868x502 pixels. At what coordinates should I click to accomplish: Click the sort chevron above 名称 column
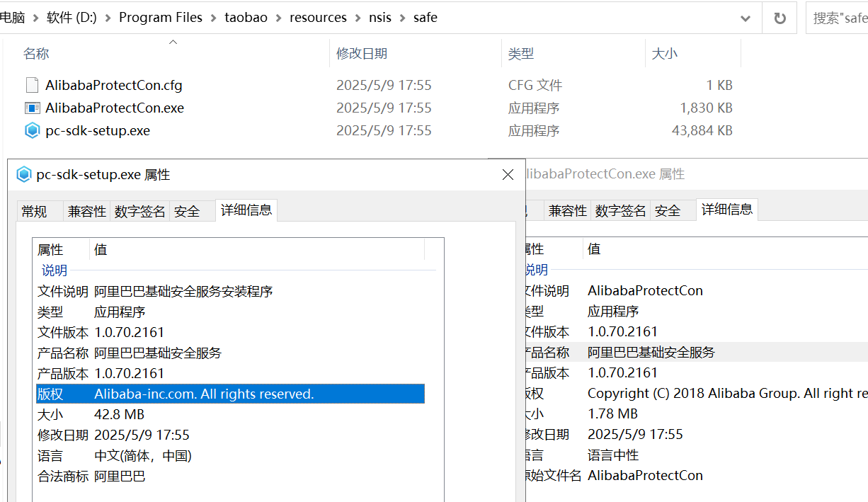[x=172, y=42]
